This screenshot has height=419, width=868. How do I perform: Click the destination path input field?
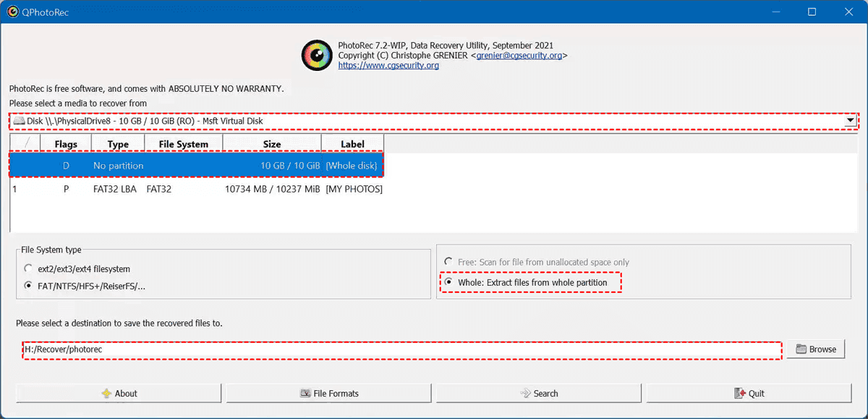401,350
